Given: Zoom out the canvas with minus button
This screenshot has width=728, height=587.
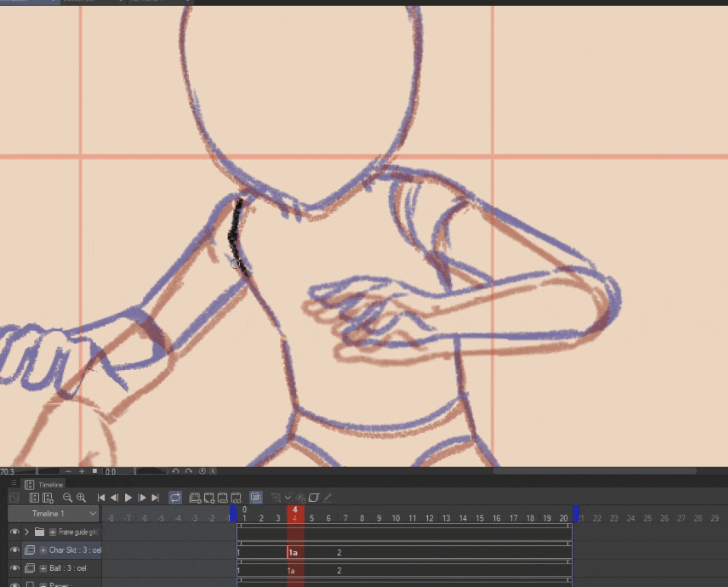Looking at the screenshot, I should [x=69, y=471].
